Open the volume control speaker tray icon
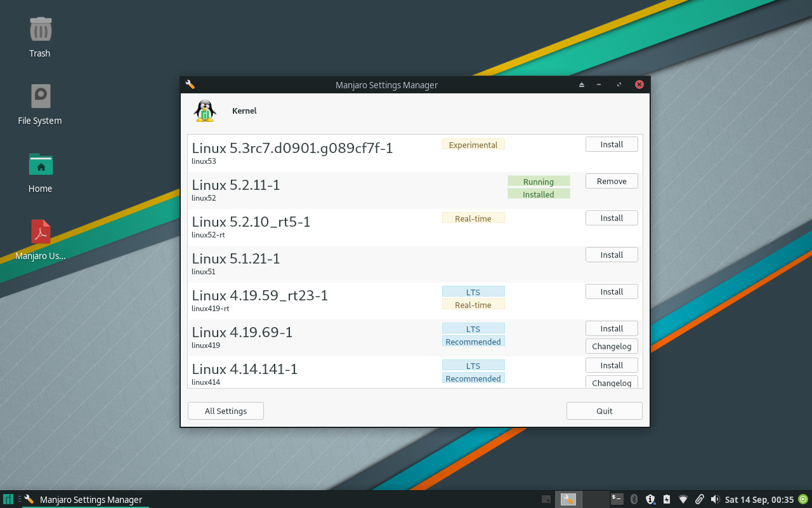This screenshot has height=508, width=812. coord(716,499)
